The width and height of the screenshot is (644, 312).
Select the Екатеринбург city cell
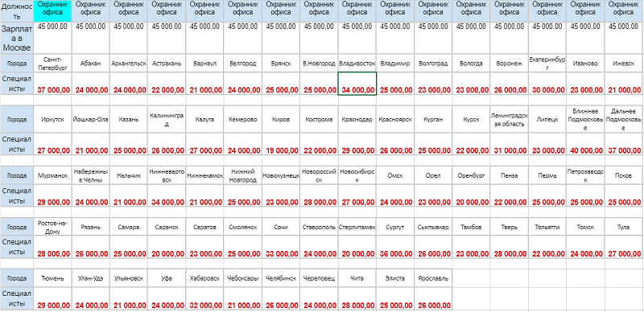[547, 64]
